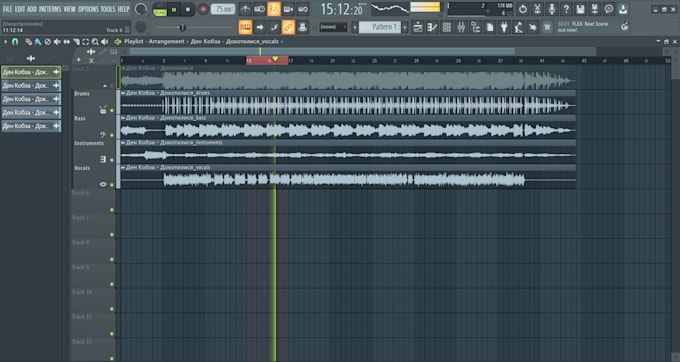This screenshot has height=362, width=680.
Task: Open the ADD menu
Action: [32, 9]
